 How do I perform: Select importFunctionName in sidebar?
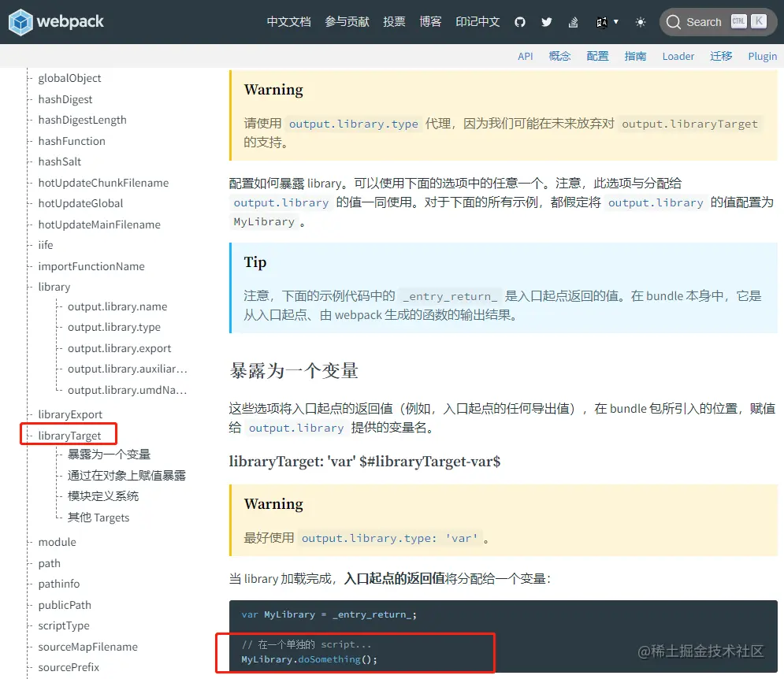point(91,266)
